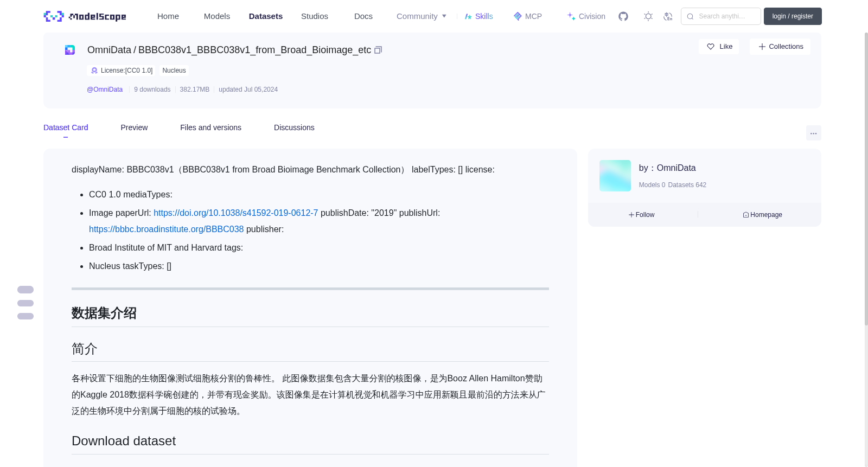
Task: Switch to the Preview tab
Action: coord(134,127)
